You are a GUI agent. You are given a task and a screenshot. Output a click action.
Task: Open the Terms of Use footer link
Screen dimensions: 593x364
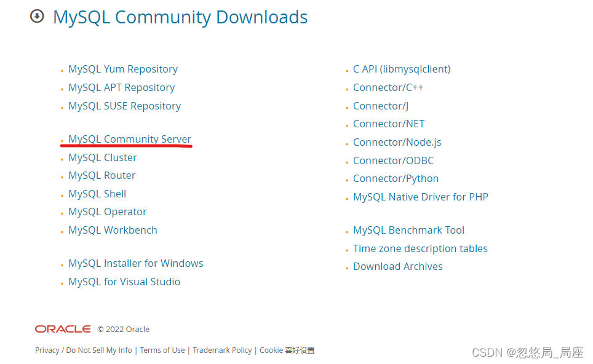click(x=162, y=350)
